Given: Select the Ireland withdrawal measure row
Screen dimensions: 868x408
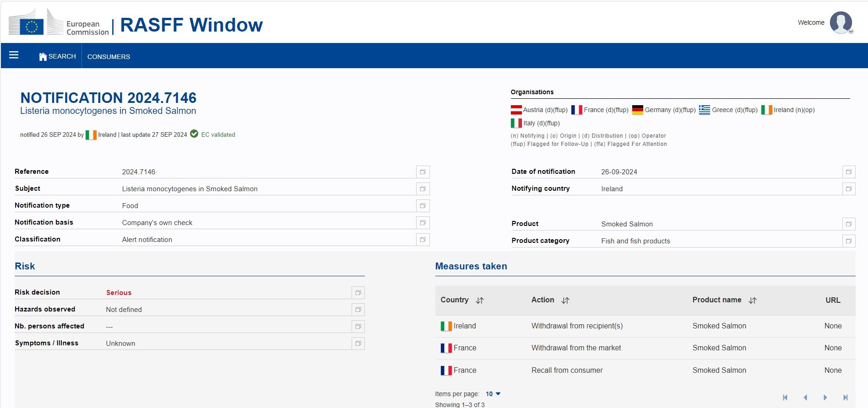Looking at the screenshot, I should 576,326.
